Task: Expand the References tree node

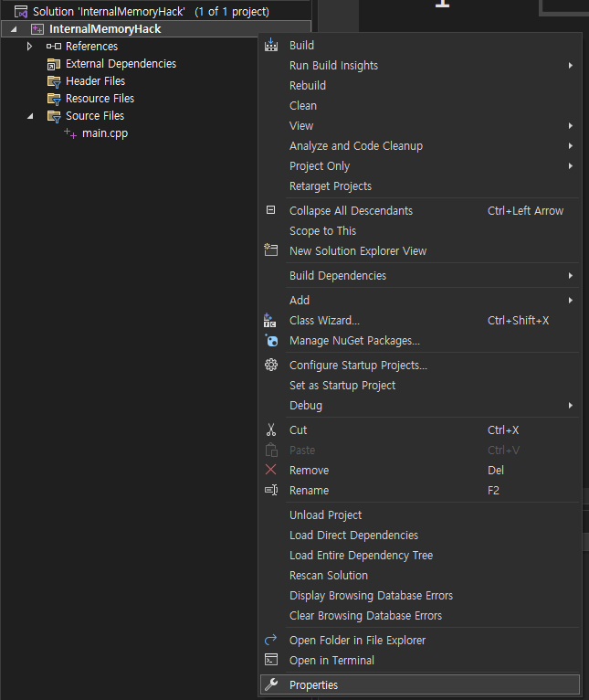Action: pos(29,47)
